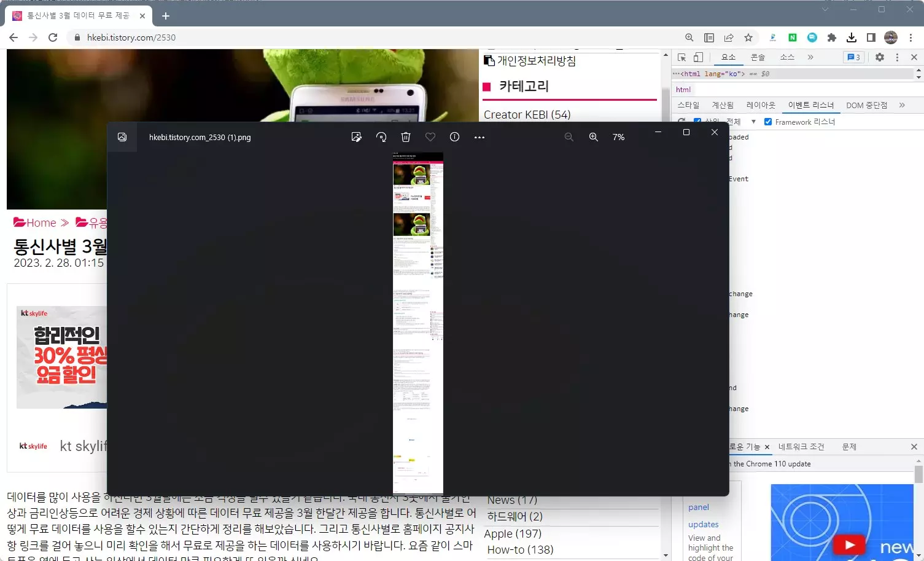Open the Photos viewer more options menu
The height and width of the screenshot is (561, 924).
coord(479,137)
